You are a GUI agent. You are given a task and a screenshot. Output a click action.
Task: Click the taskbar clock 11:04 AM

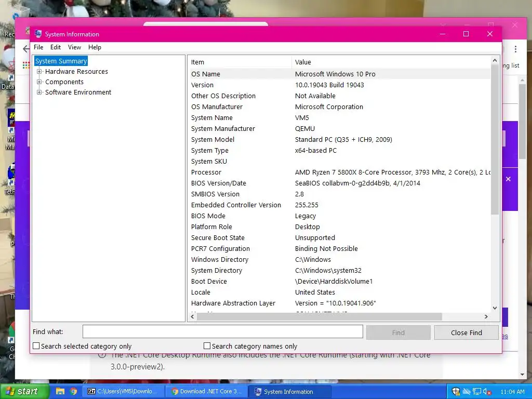(x=512, y=392)
